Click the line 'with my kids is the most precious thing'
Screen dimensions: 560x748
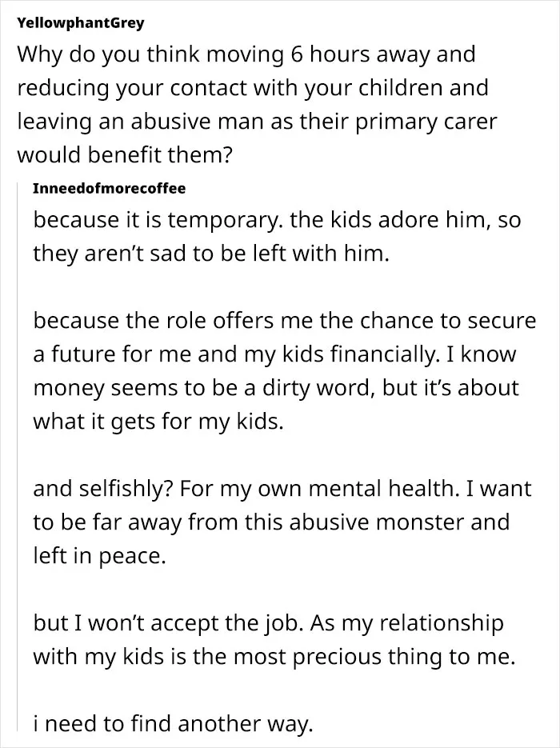(x=274, y=657)
